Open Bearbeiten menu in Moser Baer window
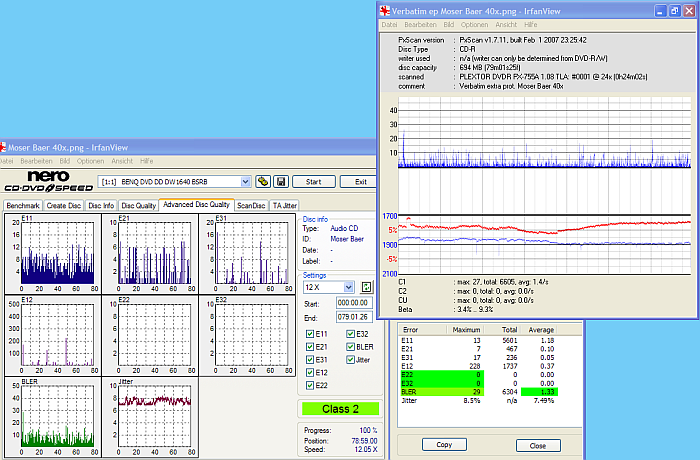 point(37,161)
